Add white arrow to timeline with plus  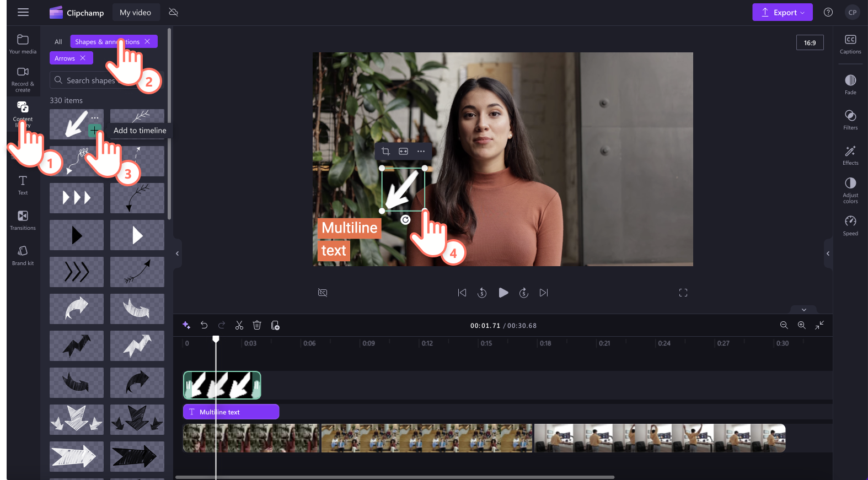[x=95, y=130]
